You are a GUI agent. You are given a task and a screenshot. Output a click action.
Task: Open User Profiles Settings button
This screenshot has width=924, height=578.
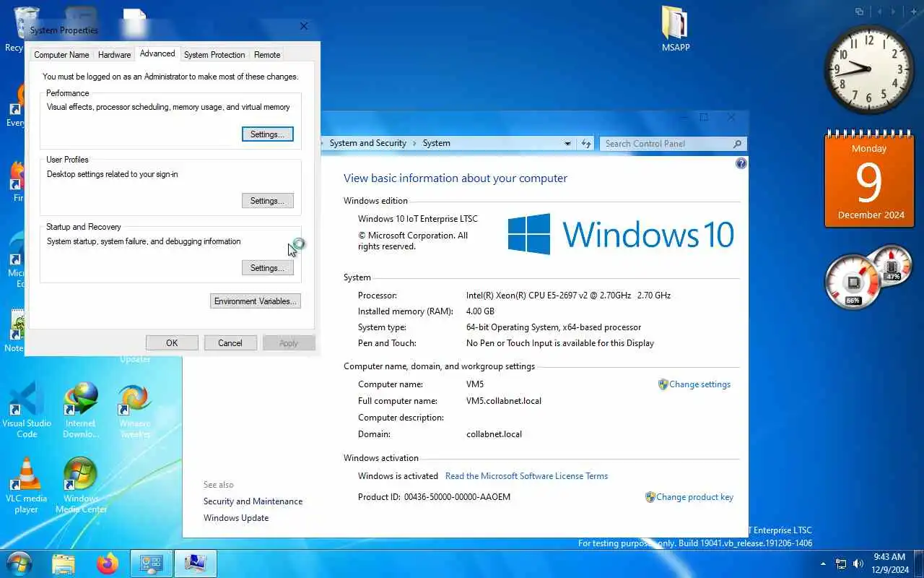[267, 201]
